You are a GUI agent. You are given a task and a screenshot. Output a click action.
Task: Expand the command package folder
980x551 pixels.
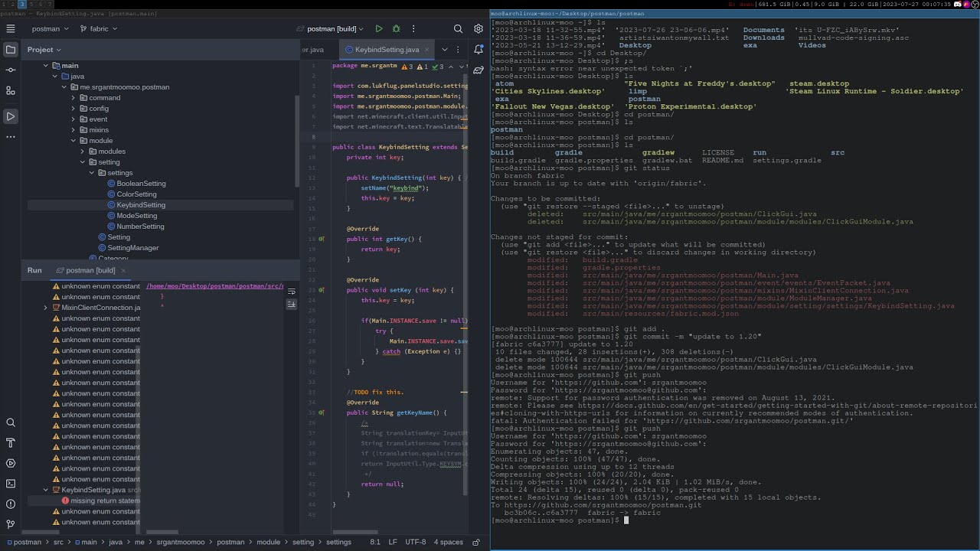(x=73, y=98)
